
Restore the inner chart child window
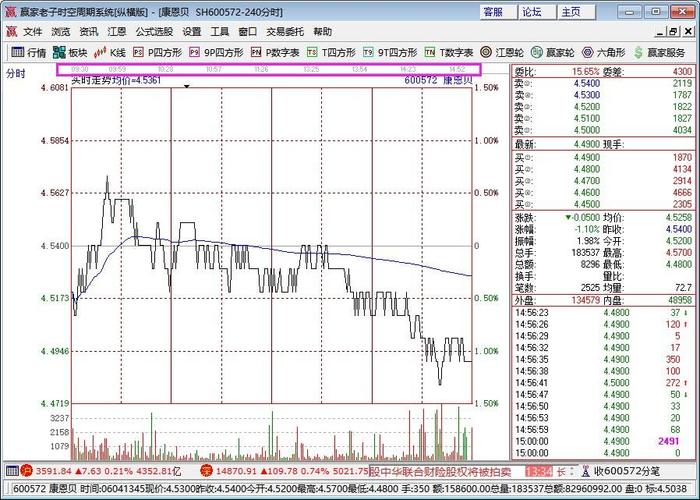[674, 32]
